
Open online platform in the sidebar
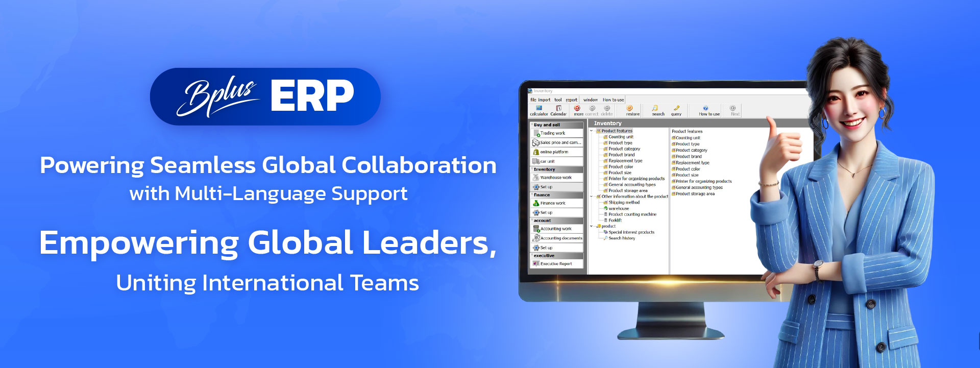point(557,152)
